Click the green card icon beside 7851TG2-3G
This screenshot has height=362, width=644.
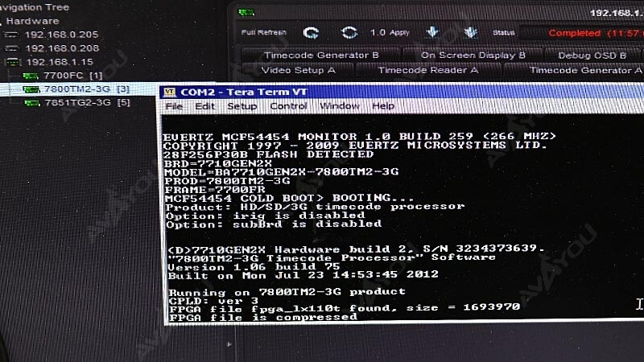31,103
